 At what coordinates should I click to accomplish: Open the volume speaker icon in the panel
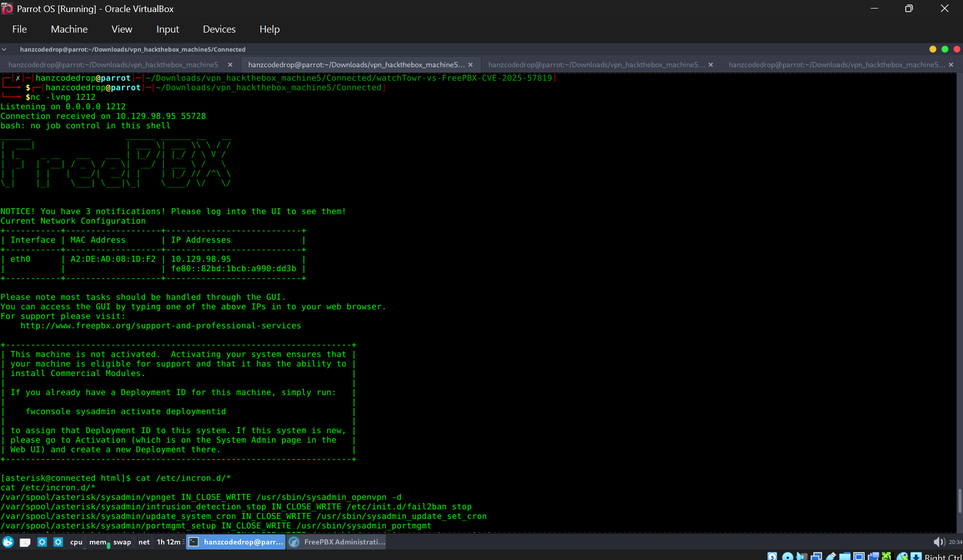pyautogui.click(x=939, y=542)
